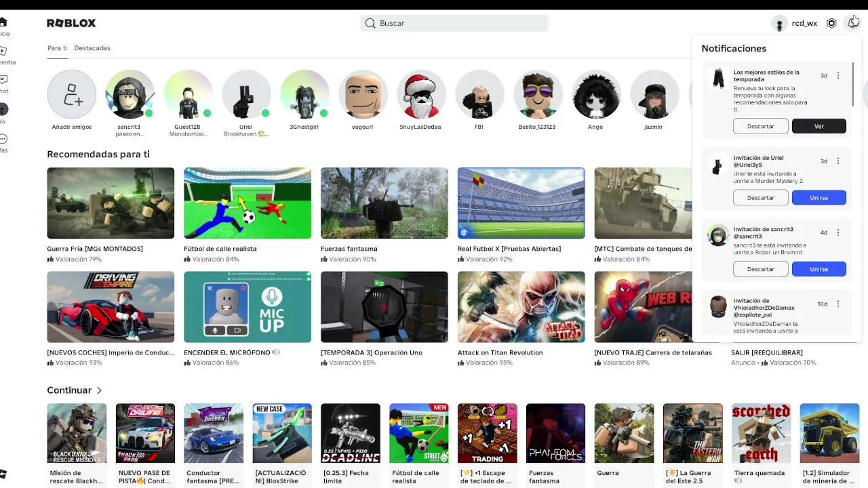This screenshot has width=868, height=488.
Task: Open the Carrera de telarañas Spider-Man thumbnail
Action: point(643,307)
